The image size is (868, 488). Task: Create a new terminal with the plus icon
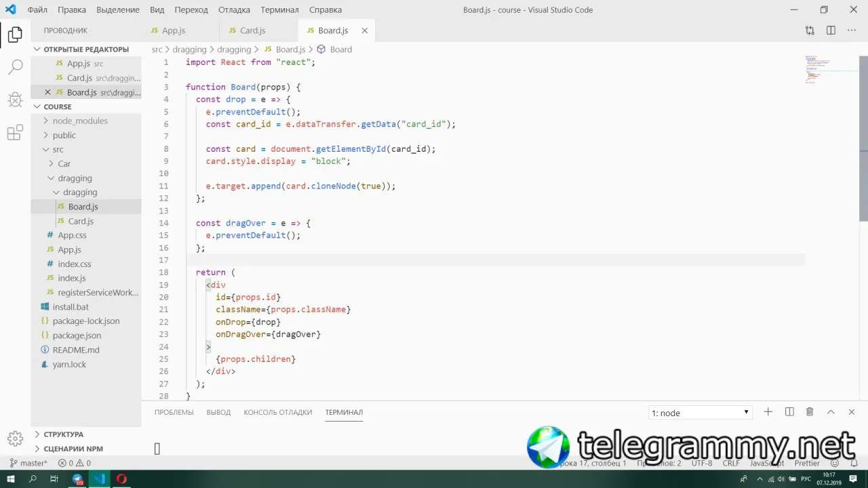(x=768, y=412)
